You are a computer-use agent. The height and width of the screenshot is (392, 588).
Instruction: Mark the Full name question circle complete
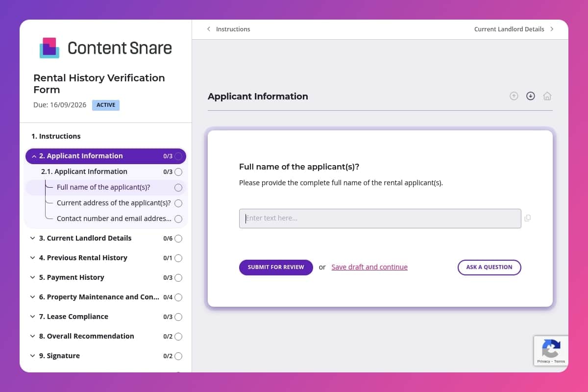(x=178, y=187)
